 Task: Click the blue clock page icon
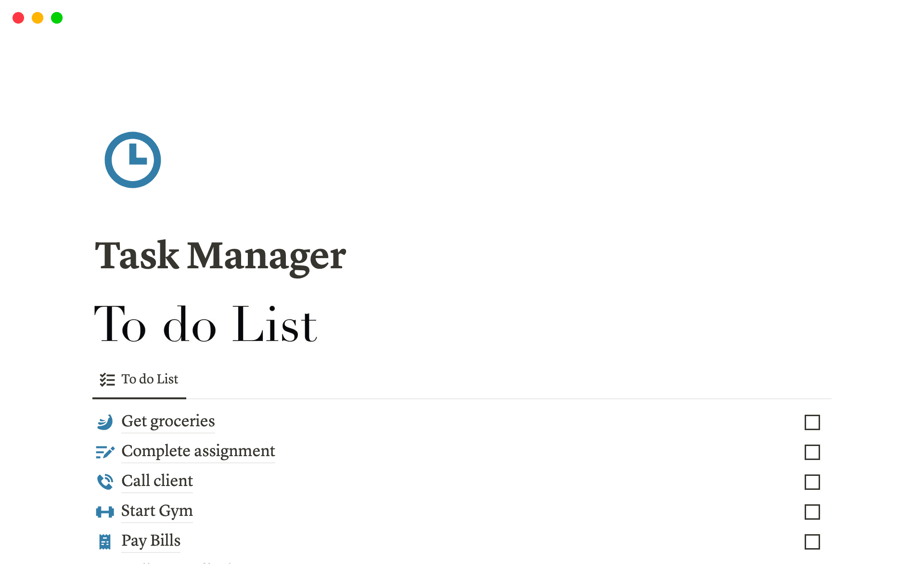[132, 159]
